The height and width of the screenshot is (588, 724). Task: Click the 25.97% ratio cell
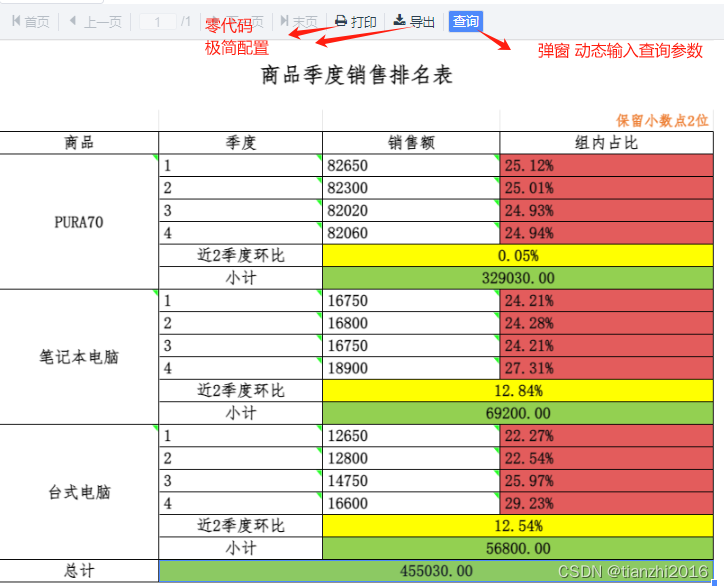pyautogui.click(x=607, y=481)
